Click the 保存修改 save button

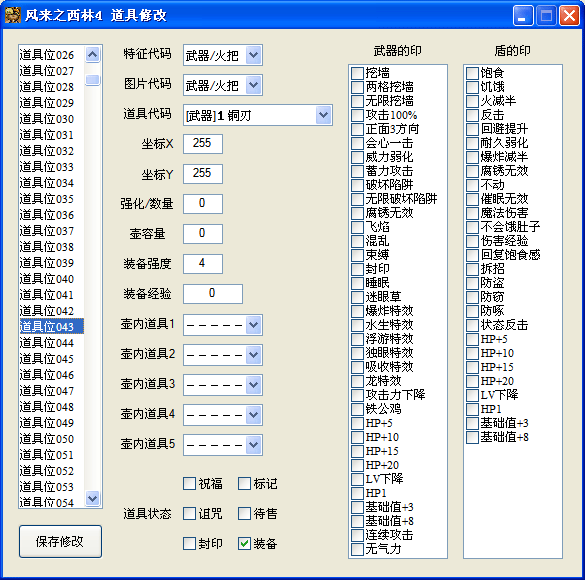[60, 542]
